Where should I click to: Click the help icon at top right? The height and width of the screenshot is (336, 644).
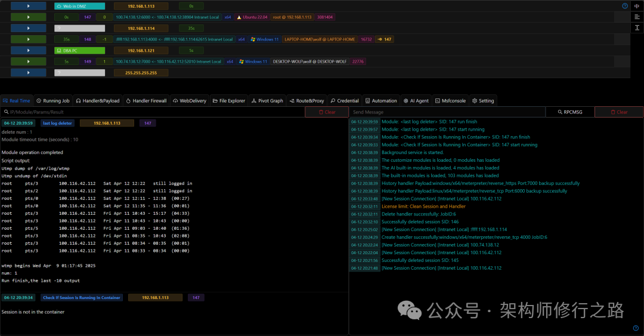click(x=625, y=6)
